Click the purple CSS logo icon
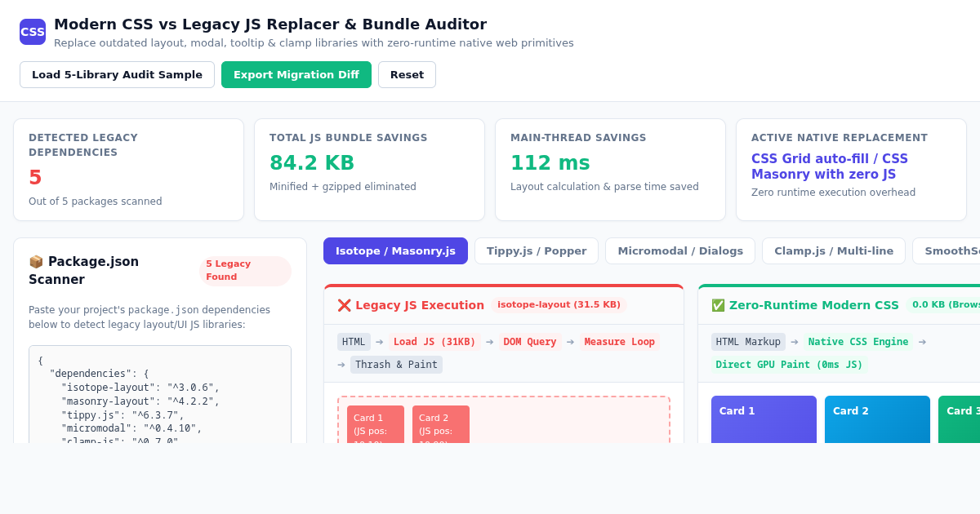Viewport: 980px width, 514px height. click(x=33, y=32)
